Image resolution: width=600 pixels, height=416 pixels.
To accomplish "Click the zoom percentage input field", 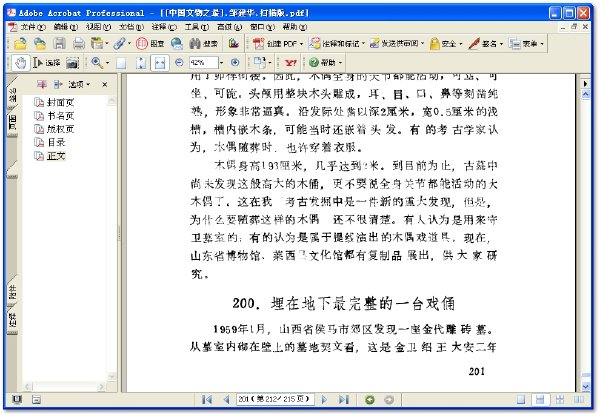I will (203, 62).
